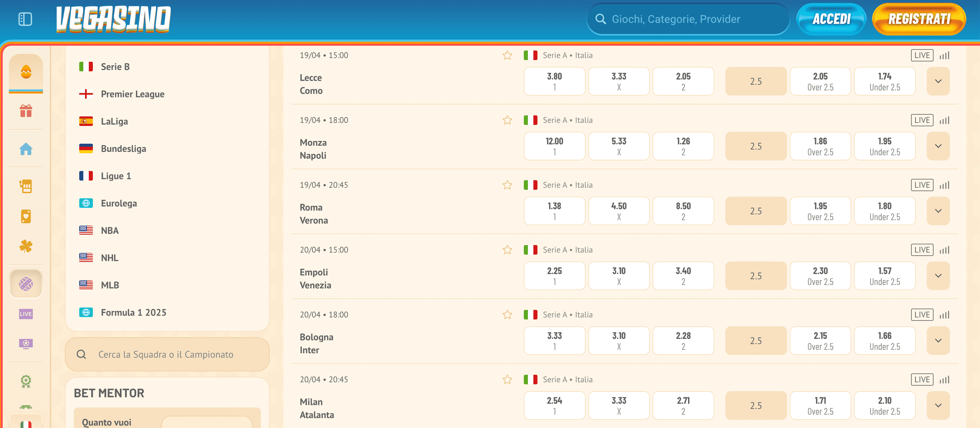Select the slot machine games icon
This screenshot has width=980, height=428.
coord(26,186)
